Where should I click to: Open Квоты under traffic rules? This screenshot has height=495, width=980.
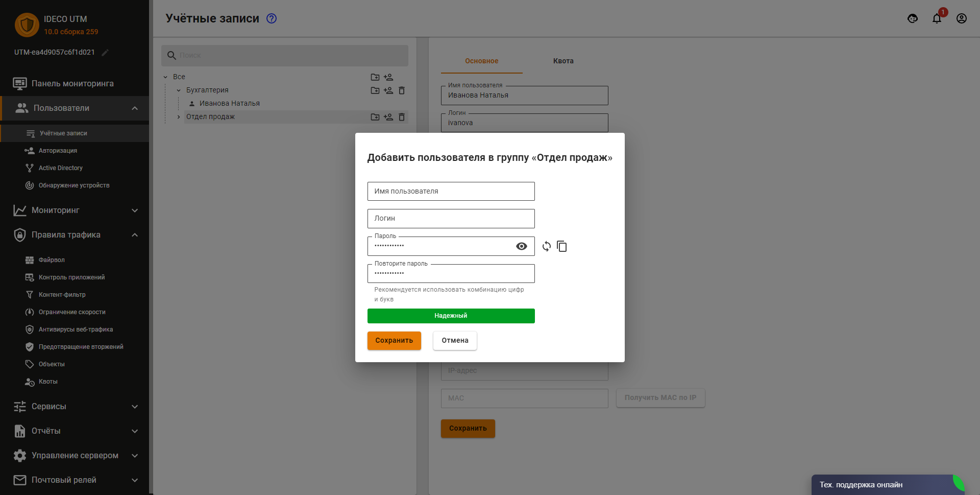[75, 382]
